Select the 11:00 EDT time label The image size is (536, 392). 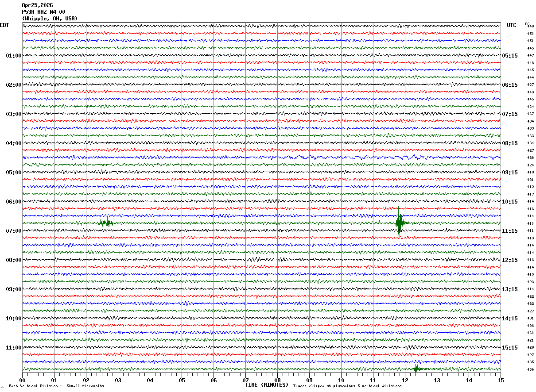pyautogui.click(x=14, y=348)
